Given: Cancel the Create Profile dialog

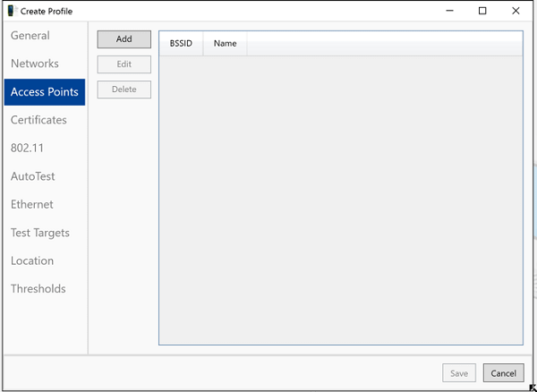Looking at the screenshot, I should [503, 373].
